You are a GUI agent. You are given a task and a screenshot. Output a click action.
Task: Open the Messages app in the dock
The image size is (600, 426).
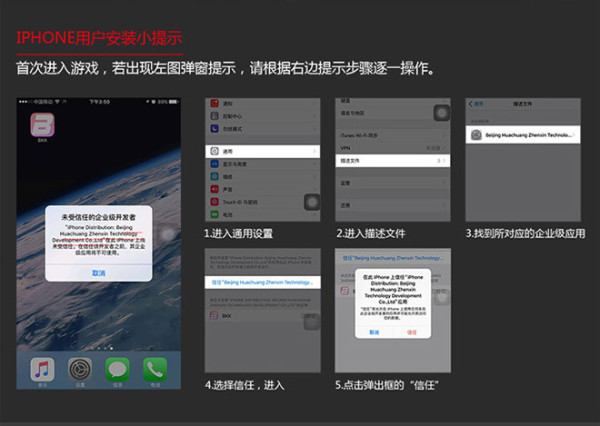pos(117,369)
